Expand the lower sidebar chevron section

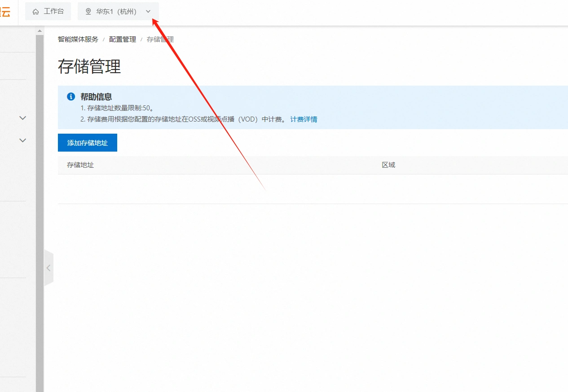click(23, 140)
